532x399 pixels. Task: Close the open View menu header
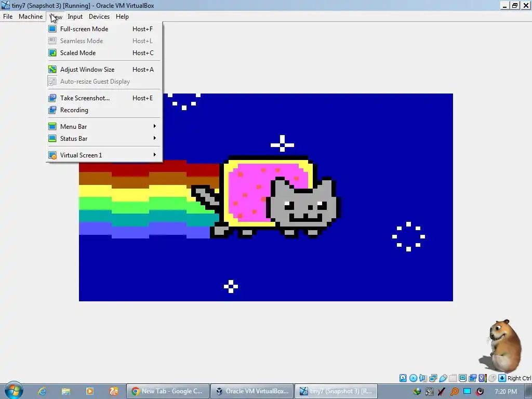pyautogui.click(x=56, y=16)
